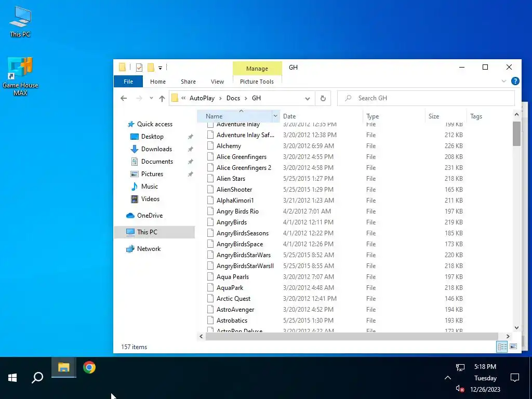
Task: Click the Manage contextual tab
Action: [257, 69]
